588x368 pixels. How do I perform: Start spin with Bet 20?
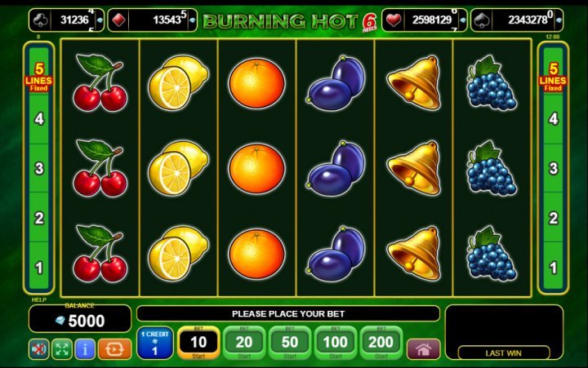(x=244, y=343)
